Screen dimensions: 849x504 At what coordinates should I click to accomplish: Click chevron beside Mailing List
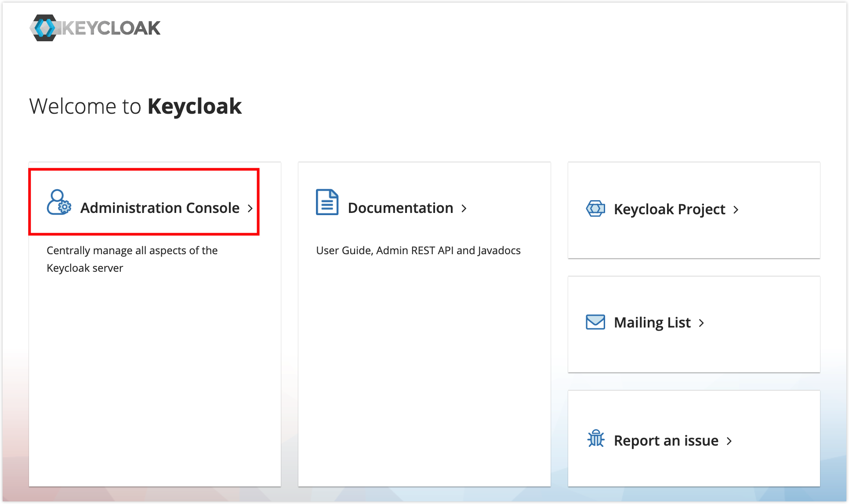pyautogui.click(x=701, y=323)
